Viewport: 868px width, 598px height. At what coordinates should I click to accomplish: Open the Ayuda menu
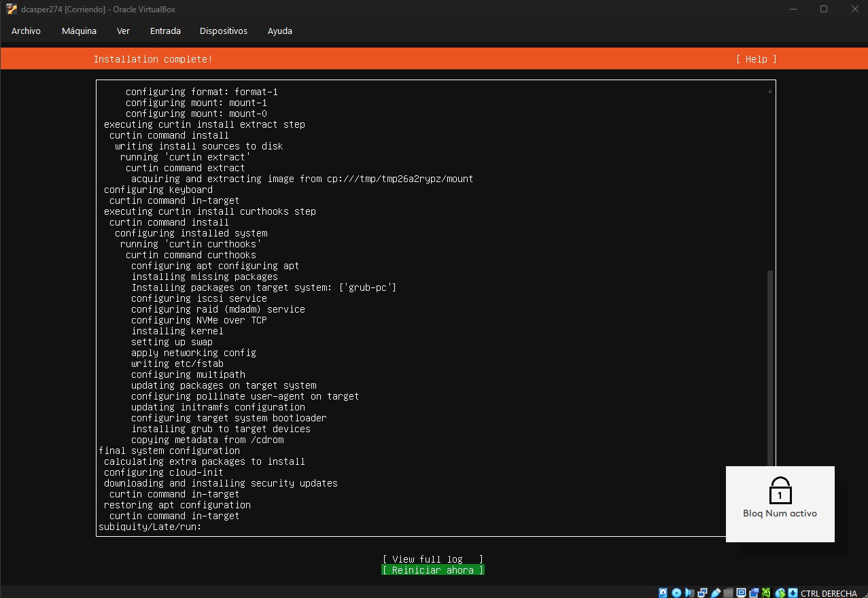[x=279, y=31]
